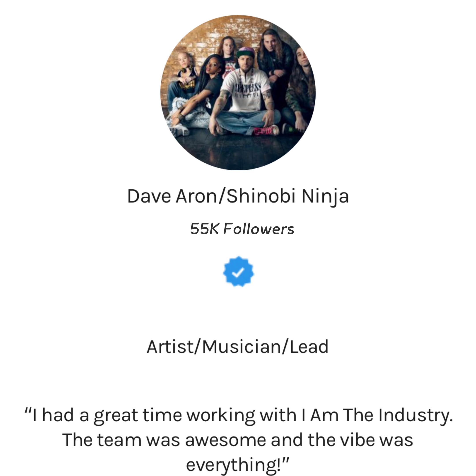Open the circular band profile photo
The width and height of the screenshot is (476, 476).
(238, 93)
